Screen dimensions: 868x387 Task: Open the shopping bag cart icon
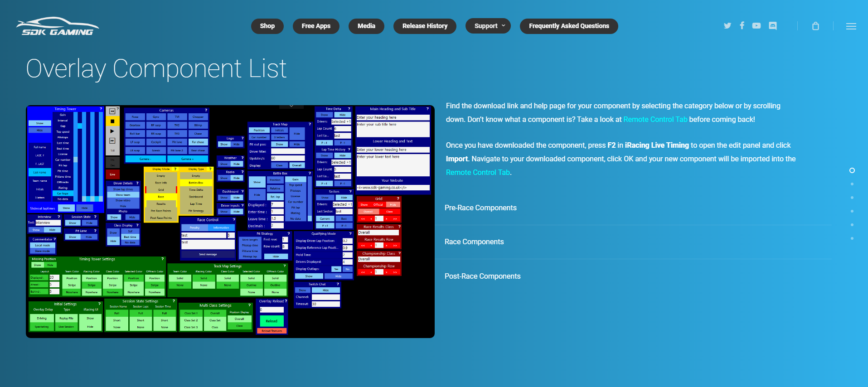815,26
